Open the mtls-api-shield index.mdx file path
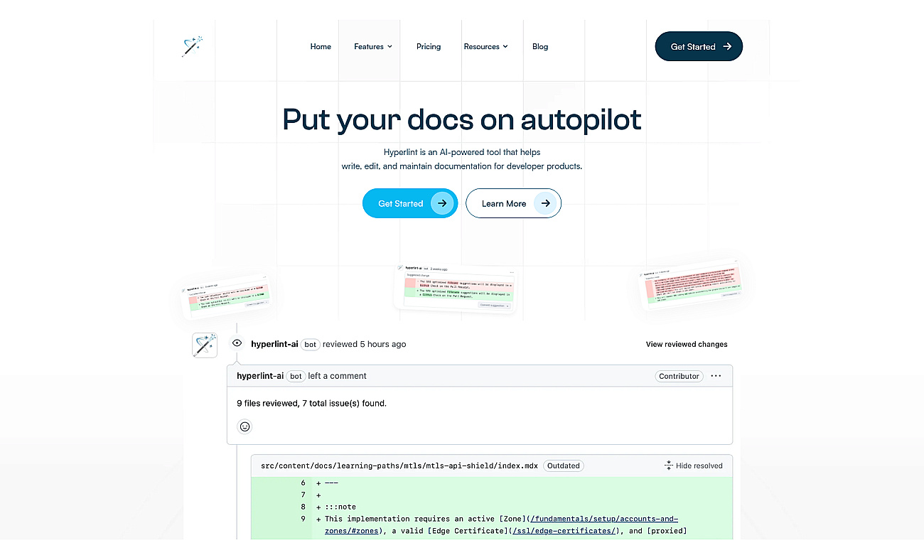 click(x=399, y=466)
